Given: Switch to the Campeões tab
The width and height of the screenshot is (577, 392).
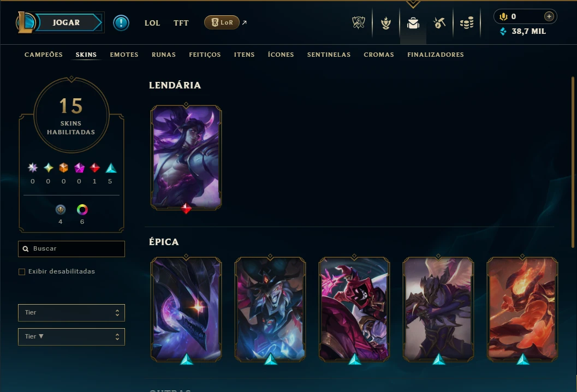Looking at the screenshot, I should pyautogui.click(x=44, y=55).
